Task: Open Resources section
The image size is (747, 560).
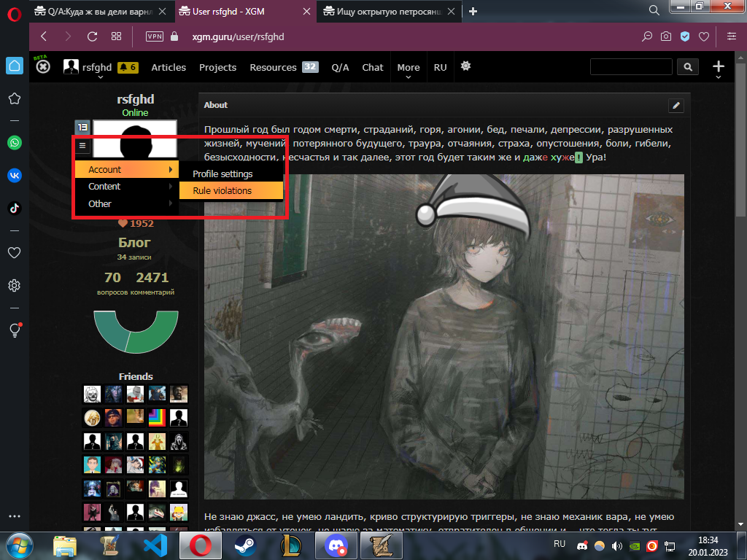Action: pos(273,68)
